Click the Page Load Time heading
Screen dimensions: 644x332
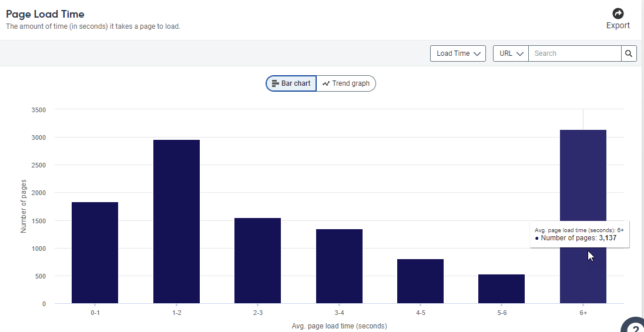pyautogui.click(x=45, y=14)
